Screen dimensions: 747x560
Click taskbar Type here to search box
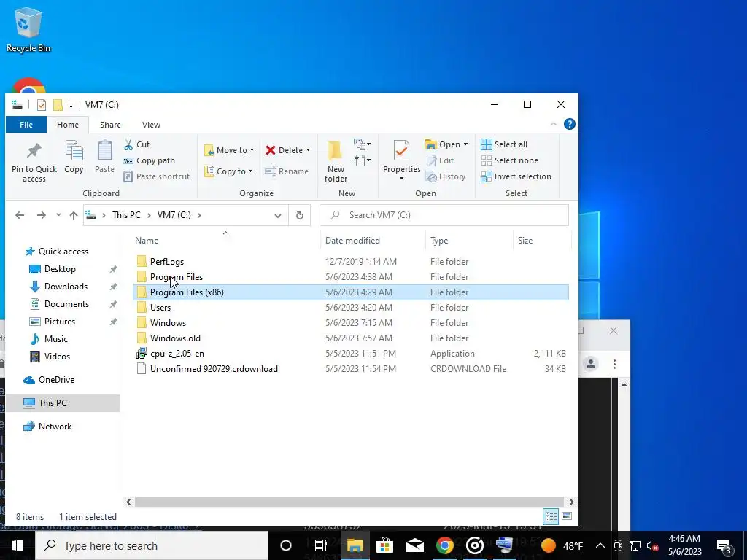(x=152, y=545)
